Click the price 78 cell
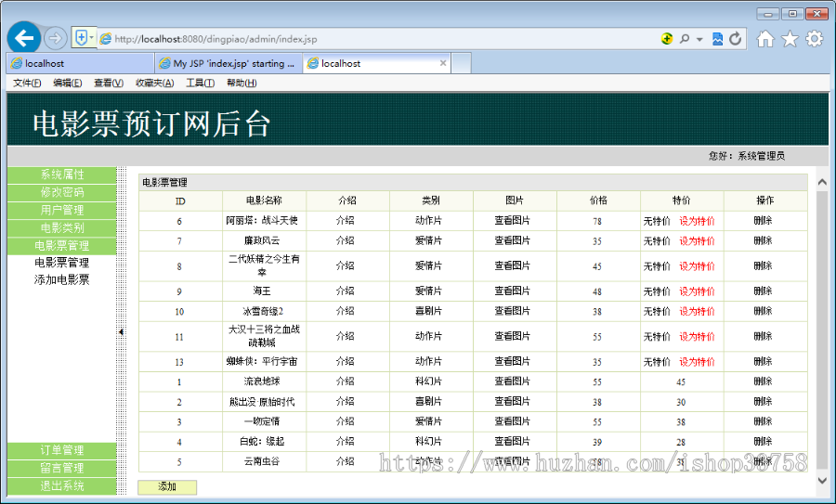Image resolution: width=836 pixels, height=504 pixels. coord(597,221)
